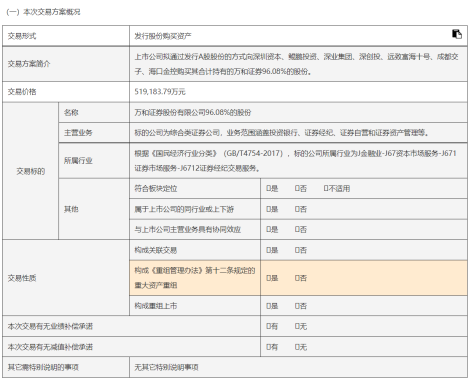Mark 是 for 构成关联交易

click(268, 250)
